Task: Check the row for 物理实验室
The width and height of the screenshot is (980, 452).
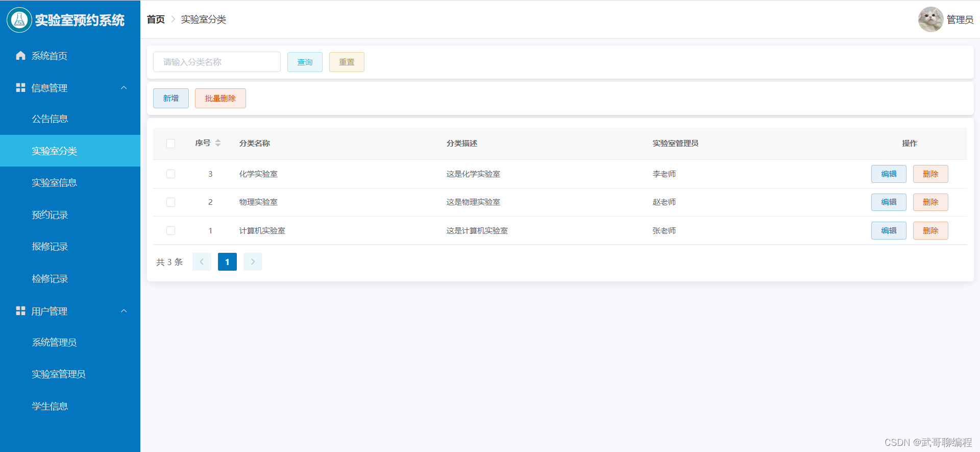Action: 170,202
